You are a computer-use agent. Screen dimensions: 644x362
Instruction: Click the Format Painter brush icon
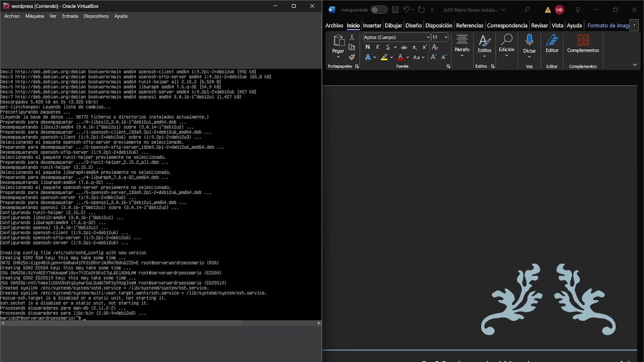pos(352,57)
